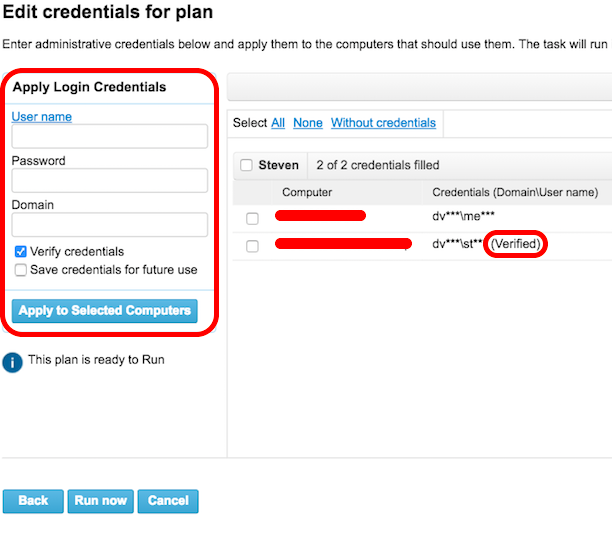Click the None selection link
Image resolution: width=612 pixels, height=535 pixels.
308,123
